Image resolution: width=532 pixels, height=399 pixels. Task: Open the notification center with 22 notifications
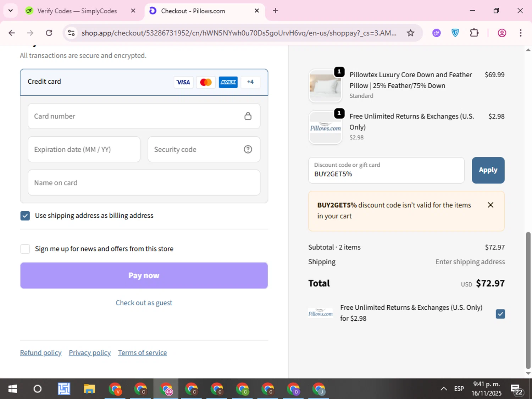tap(517, 389)
